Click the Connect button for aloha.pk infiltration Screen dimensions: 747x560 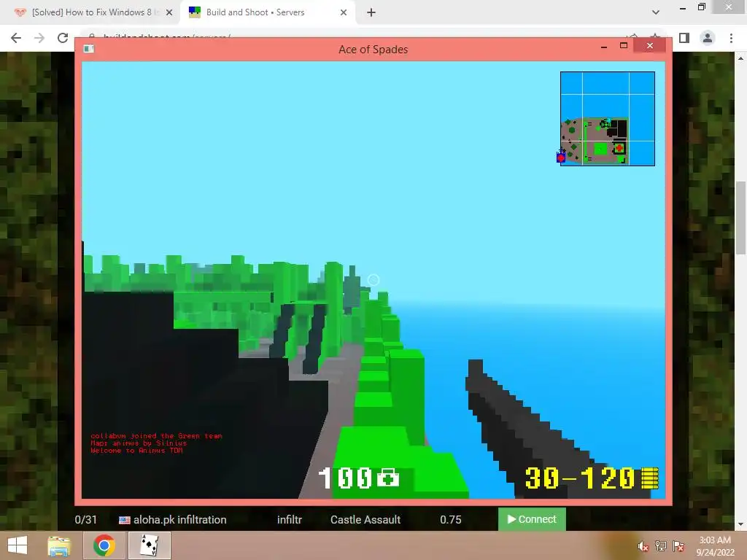point(532,519)
